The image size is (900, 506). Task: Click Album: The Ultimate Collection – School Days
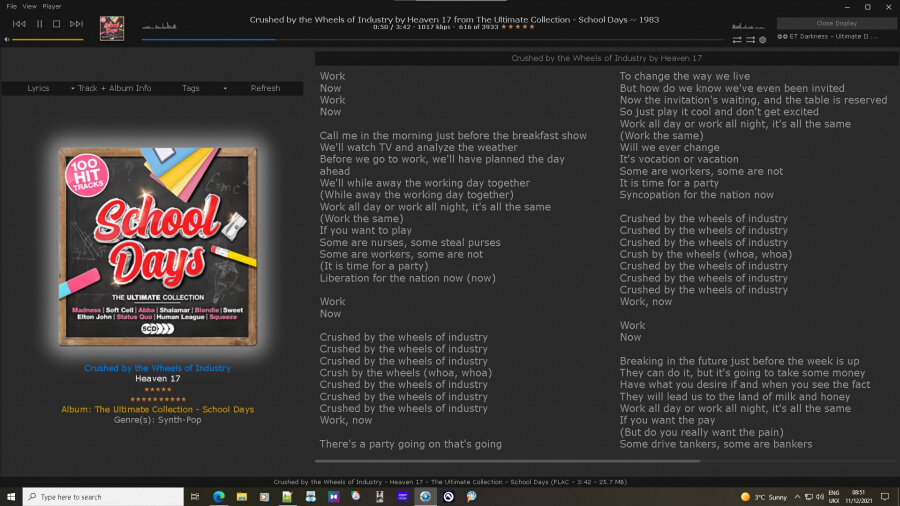click(157, 410)
